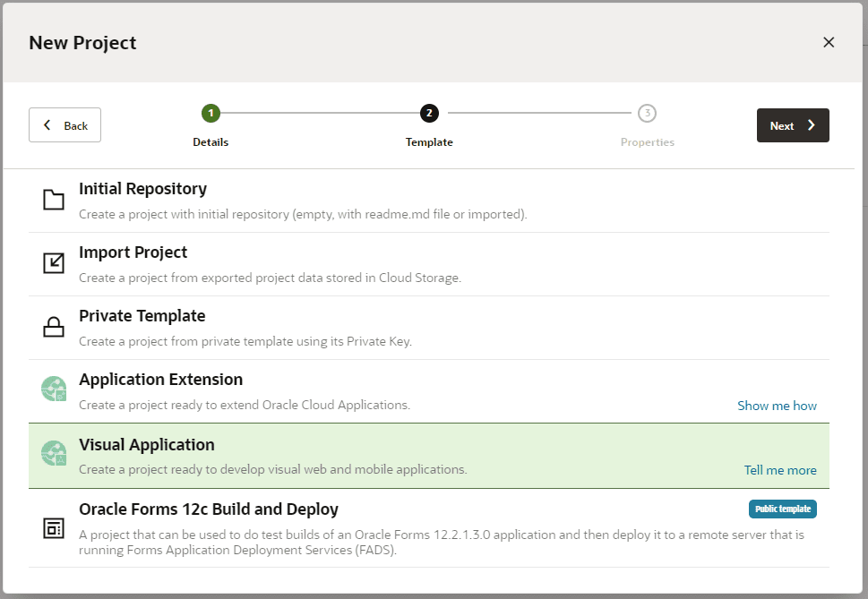Click the New Project dialog heading
The image size is (868, 599).
tap(82, 43)
